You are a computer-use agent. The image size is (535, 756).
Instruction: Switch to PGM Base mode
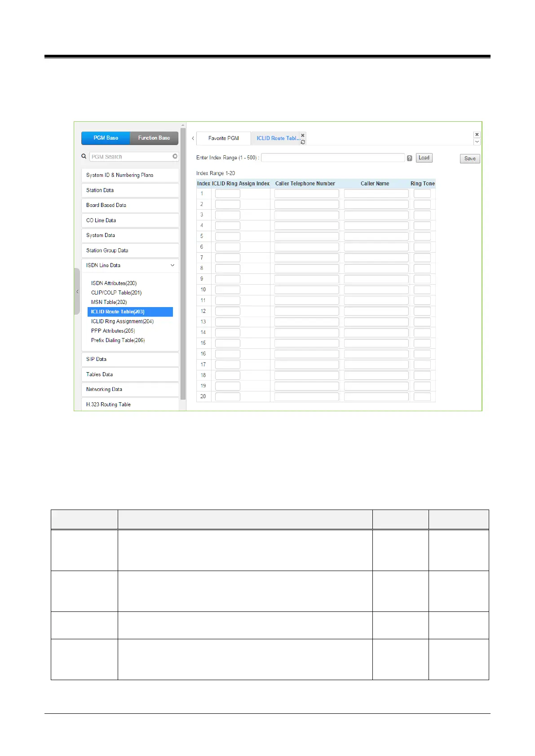click(x=106, y=138)
